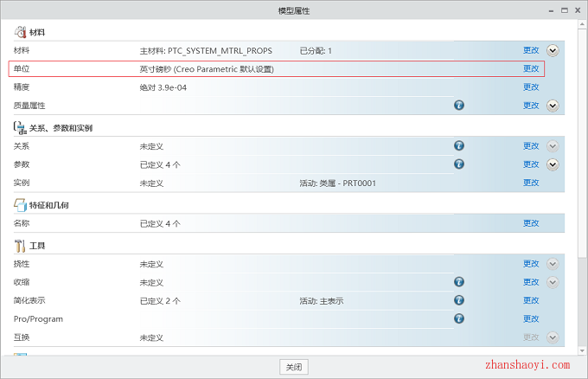Expand the 挠性 row details
588x379 pixels.
(553, 264)
